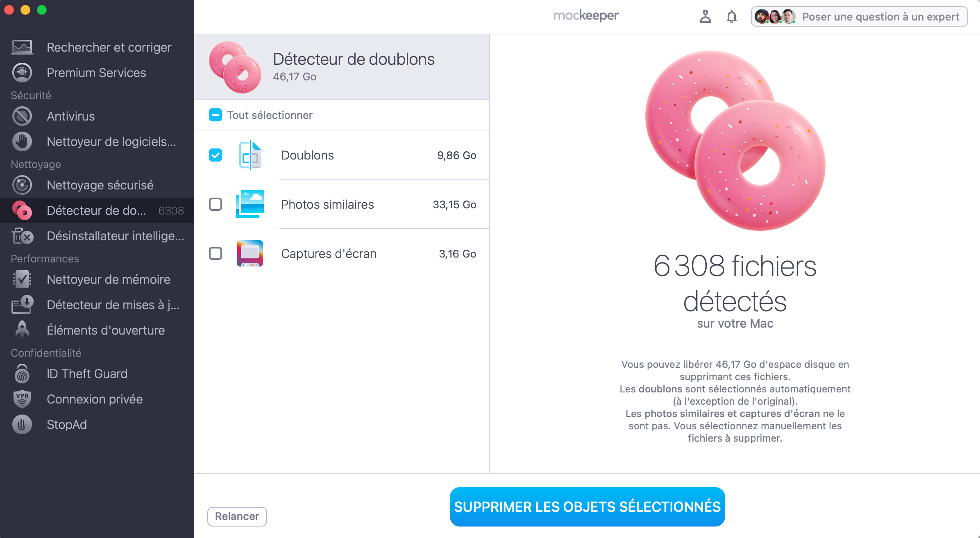Open Détecteur de mises à jour from sidebar
Screen dimensions: 980x538
(x=22, y=305)
